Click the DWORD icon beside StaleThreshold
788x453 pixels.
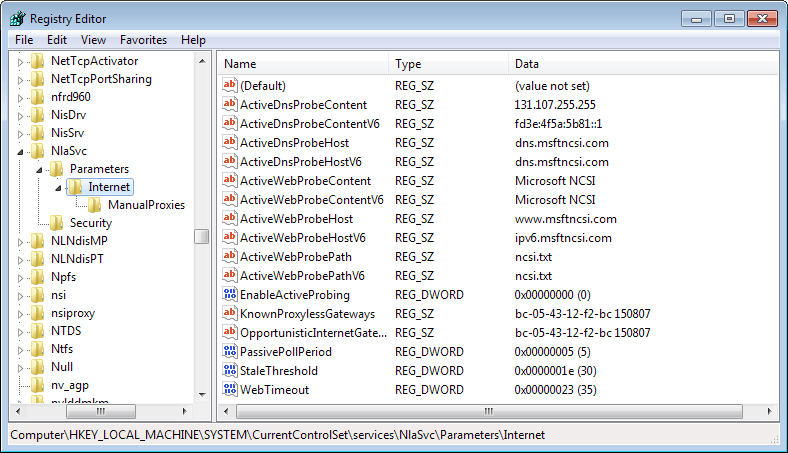point(230,370)
